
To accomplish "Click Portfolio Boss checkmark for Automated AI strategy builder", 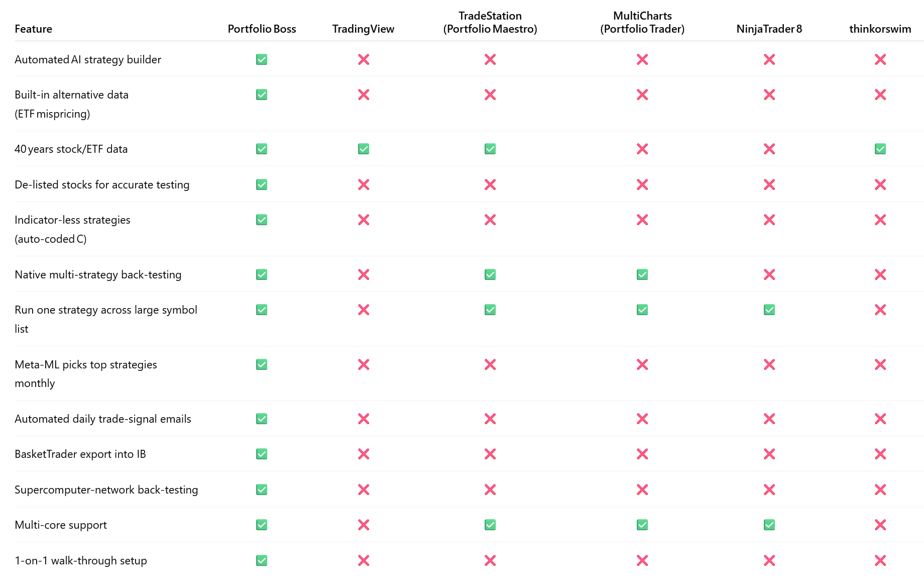I will point(262,59).
